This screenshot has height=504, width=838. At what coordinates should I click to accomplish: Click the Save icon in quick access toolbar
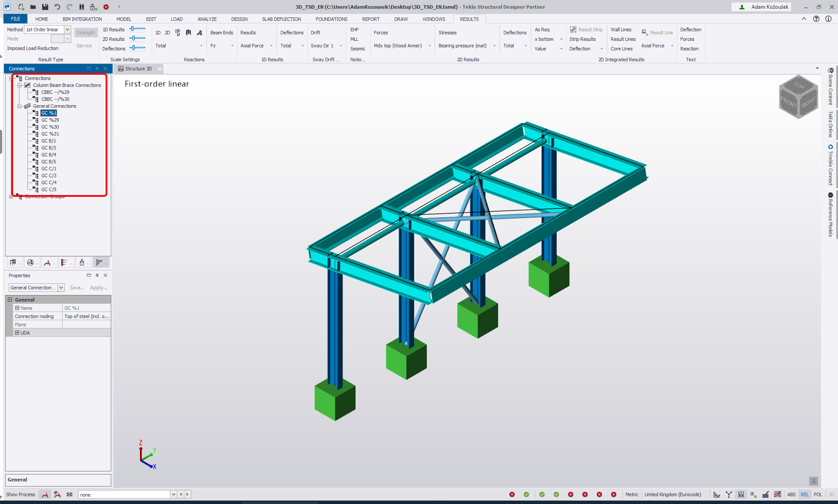45,7
